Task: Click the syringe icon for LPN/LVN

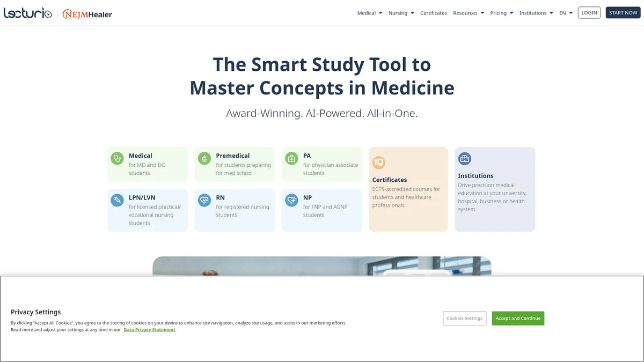Action: tap(117, 200)
